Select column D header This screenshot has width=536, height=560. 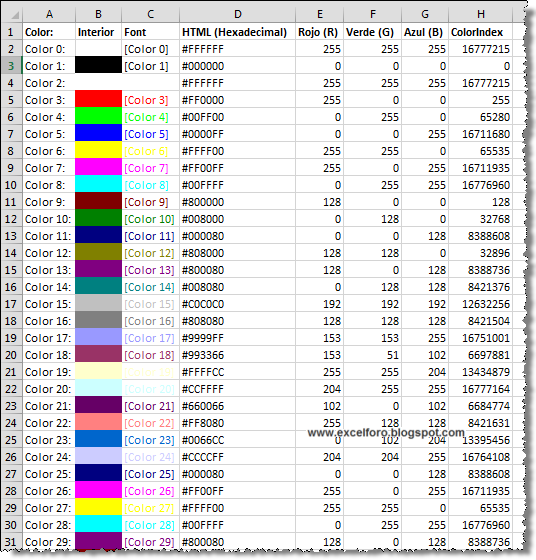click(x=237, y=14)
